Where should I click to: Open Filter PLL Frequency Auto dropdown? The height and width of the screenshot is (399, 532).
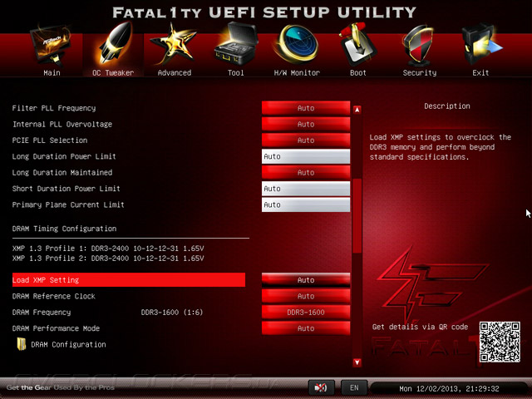pyautogui.click(x=306, y=108)
